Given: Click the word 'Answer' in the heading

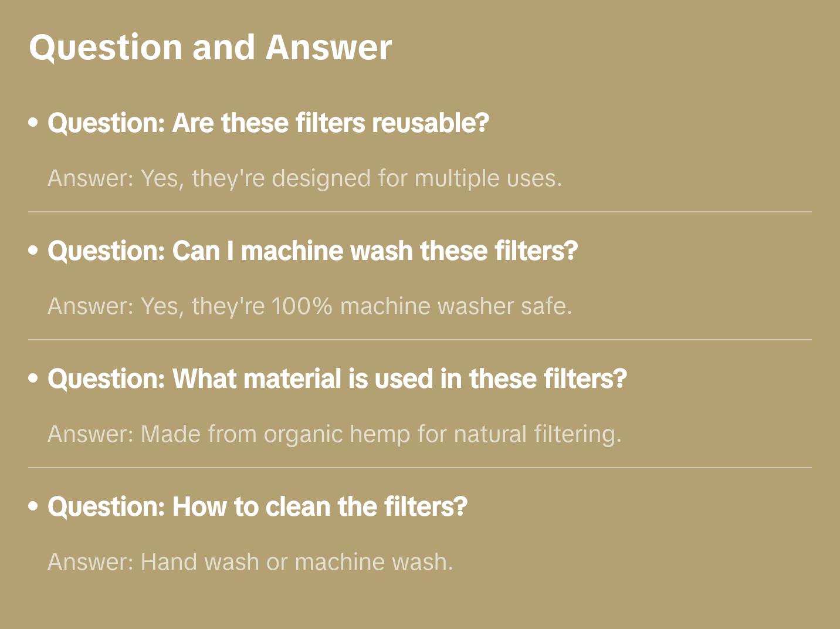Looking at the screenshot, I should pyautogui.click(x=328, y=47).
